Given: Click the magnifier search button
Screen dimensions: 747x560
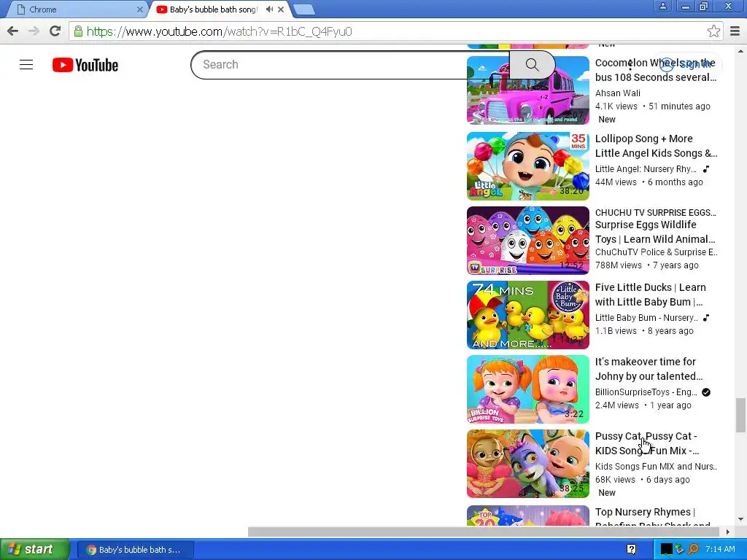Looking at the screenshot, I should (532, 65).
